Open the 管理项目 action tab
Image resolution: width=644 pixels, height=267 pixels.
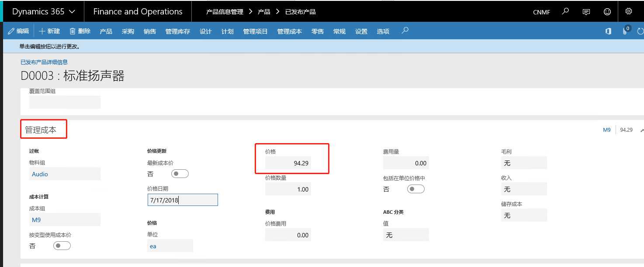pyautogui.click(x=256, y=31)
